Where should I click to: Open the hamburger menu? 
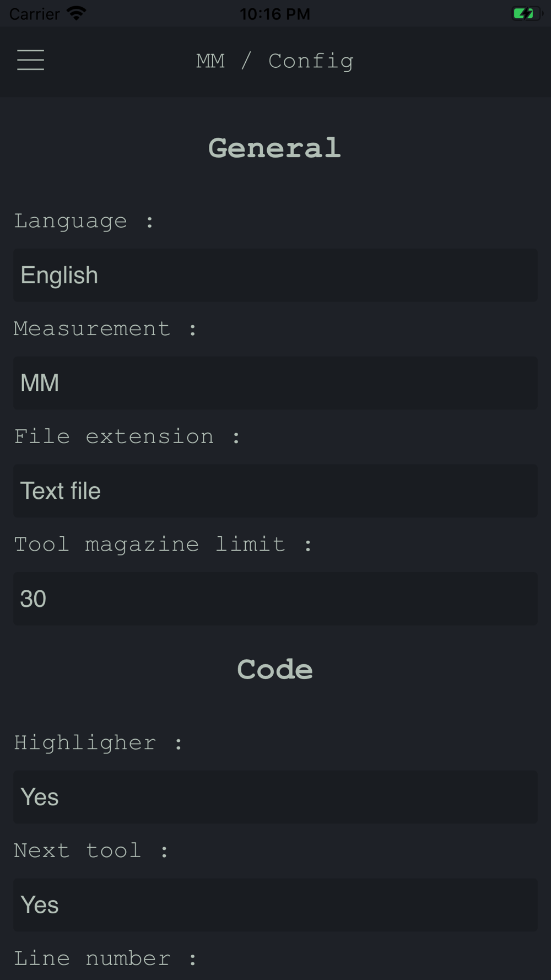click(x=30, y=60)
